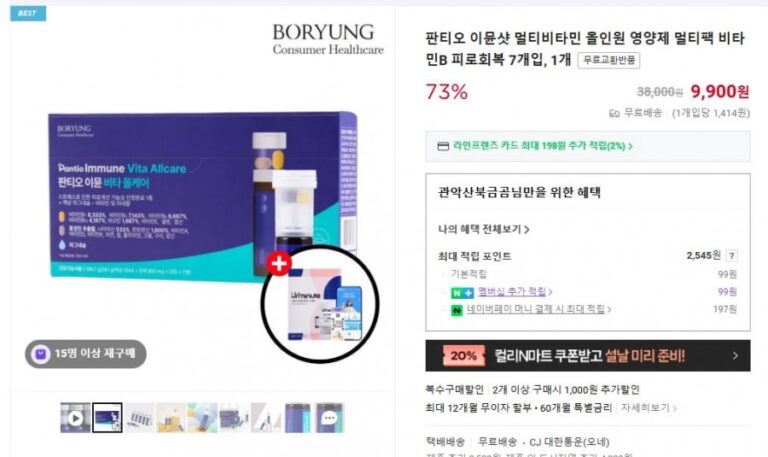Select the highlighted product box thumbnail
This screenshot has width=768, height=457.
pos(107,418)
